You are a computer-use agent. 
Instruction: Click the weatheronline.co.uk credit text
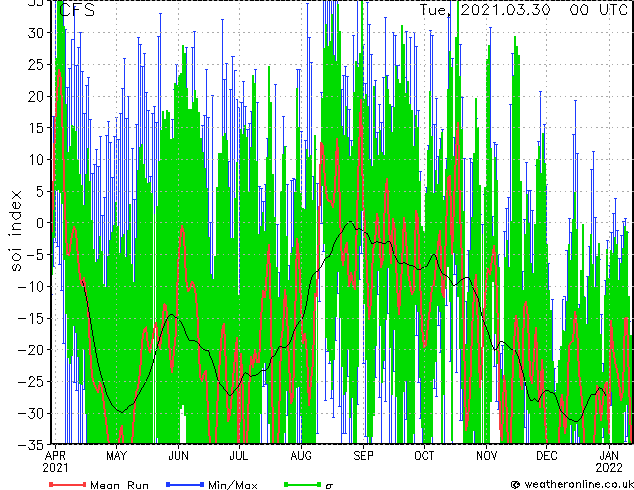(x=579, y=484)
